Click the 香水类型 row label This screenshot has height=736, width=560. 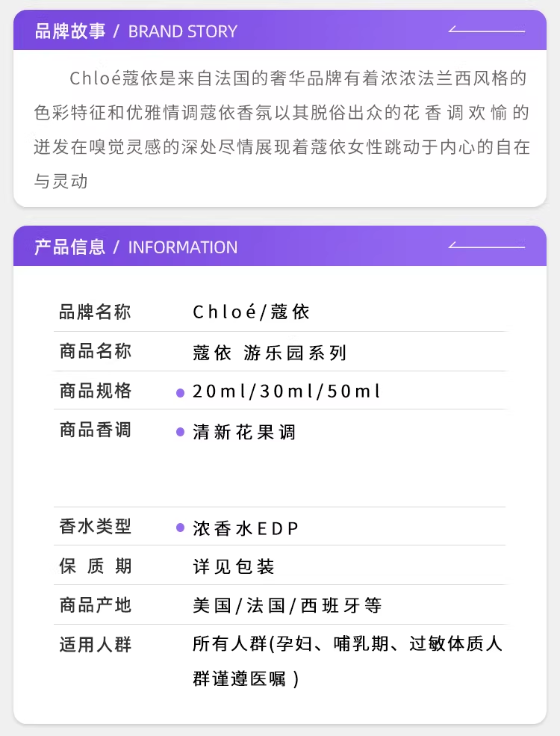(95, 526)
